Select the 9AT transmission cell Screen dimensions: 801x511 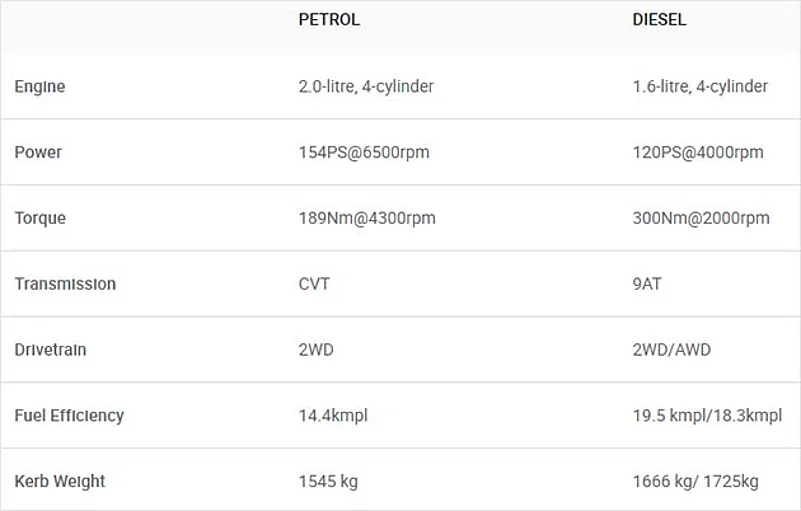click(x=647, y=284)
